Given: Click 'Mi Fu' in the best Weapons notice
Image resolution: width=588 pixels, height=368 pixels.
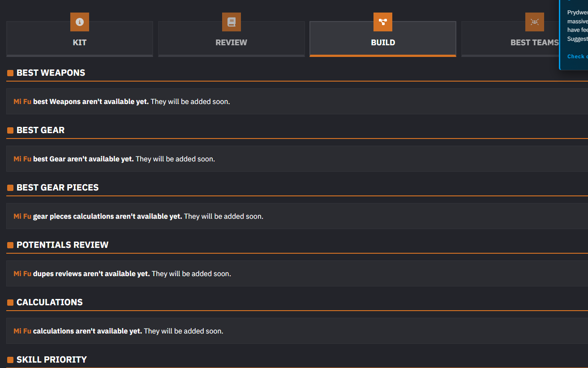Looking at the screenshot, I should [22, 101].
